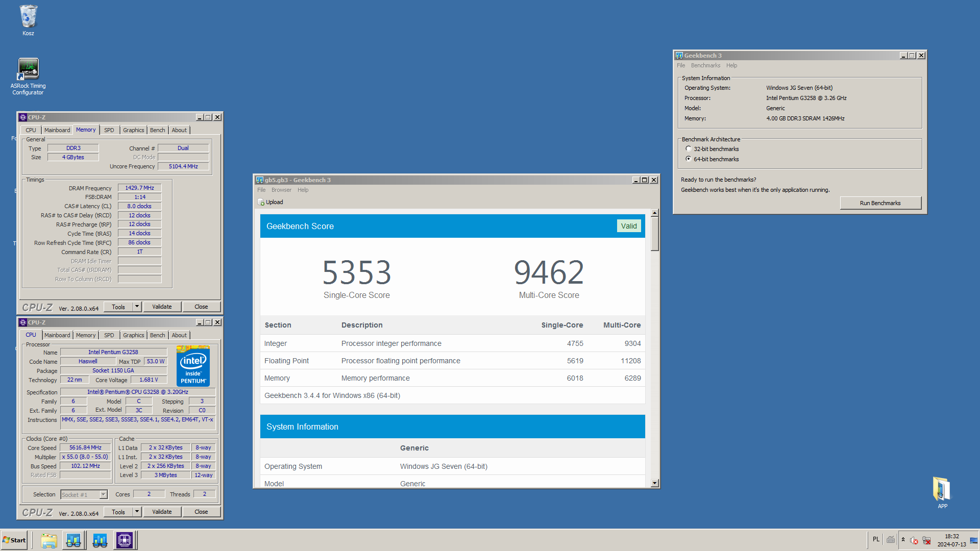Screen dimensions: 980x551
Task: Open the About tab in CPU-Z processor window
Action: [x=179, y=335]
